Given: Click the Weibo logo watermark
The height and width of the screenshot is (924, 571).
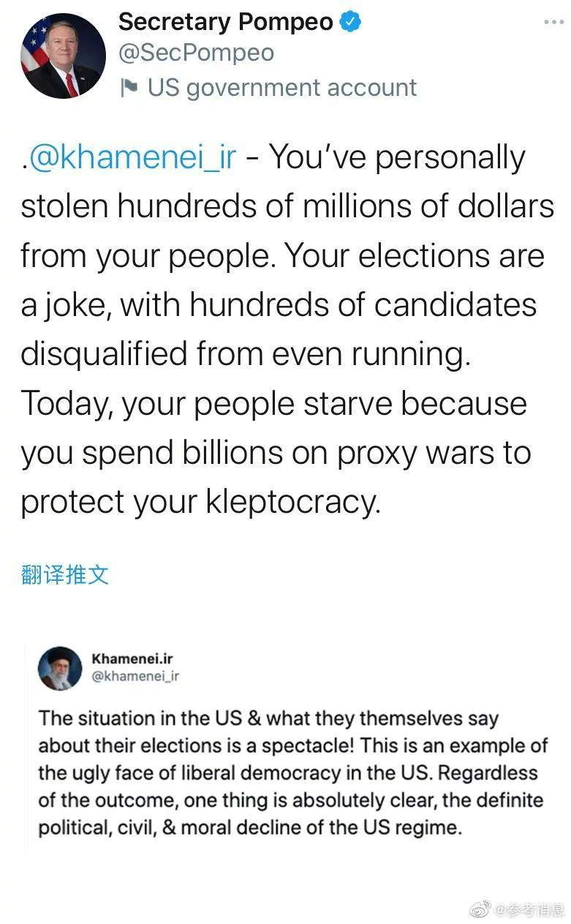Looking at the screenshot, I should coord(480,909).
